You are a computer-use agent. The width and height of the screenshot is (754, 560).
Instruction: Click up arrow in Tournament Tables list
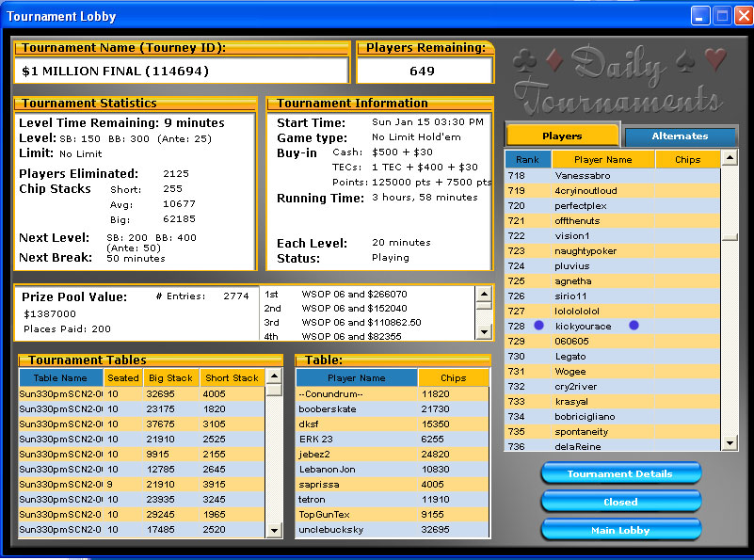[x=274, y=376]
